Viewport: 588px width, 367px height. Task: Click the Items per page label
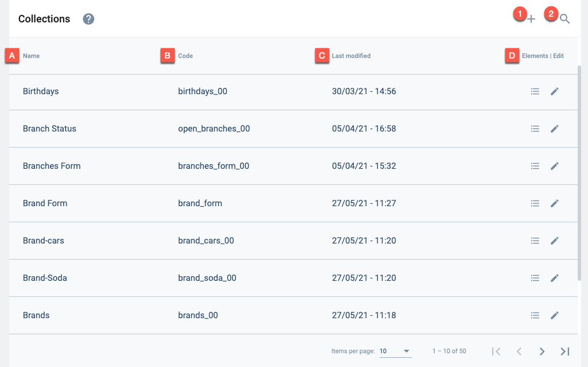point(353,351)
